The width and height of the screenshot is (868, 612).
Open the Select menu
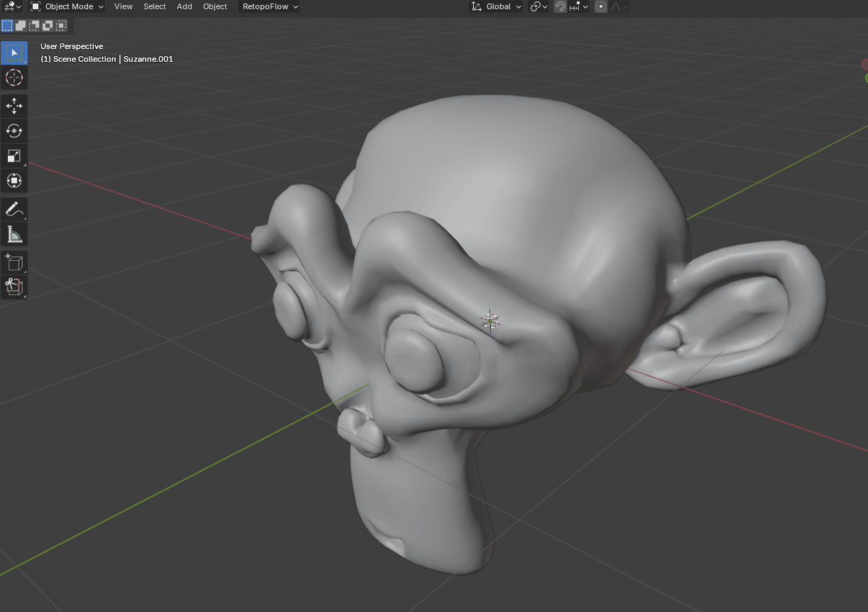(x=154, y=6)
